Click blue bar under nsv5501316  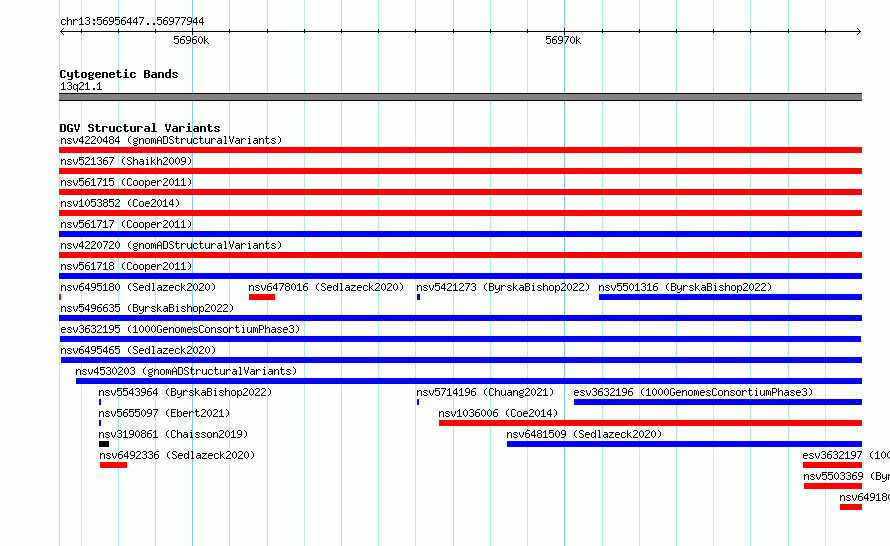pyautogui.click(x=731, y=297)
